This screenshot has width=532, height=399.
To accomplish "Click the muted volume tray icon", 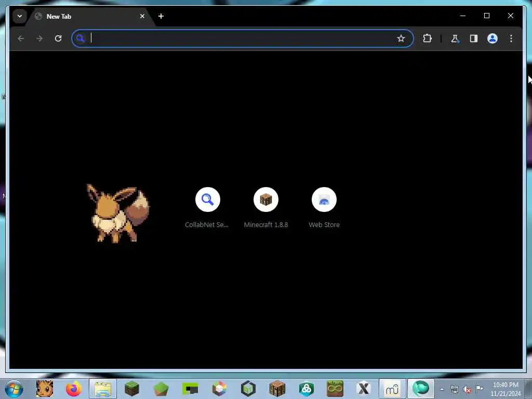I will (x=467, y=390).
